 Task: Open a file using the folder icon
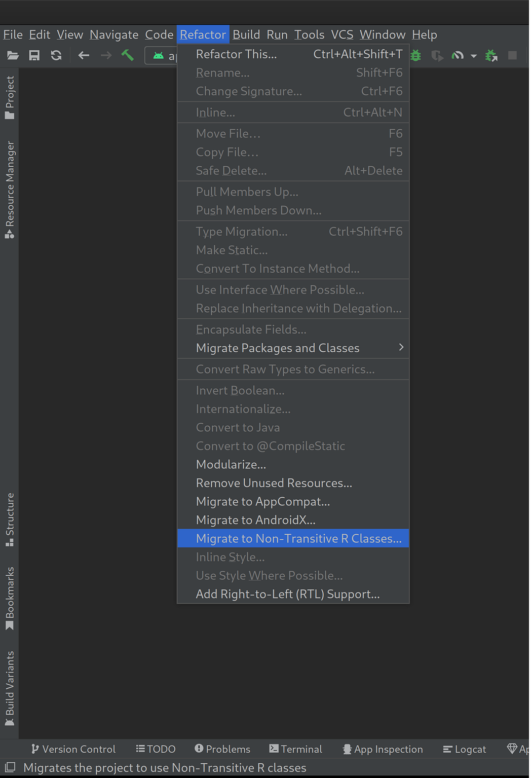12,56
